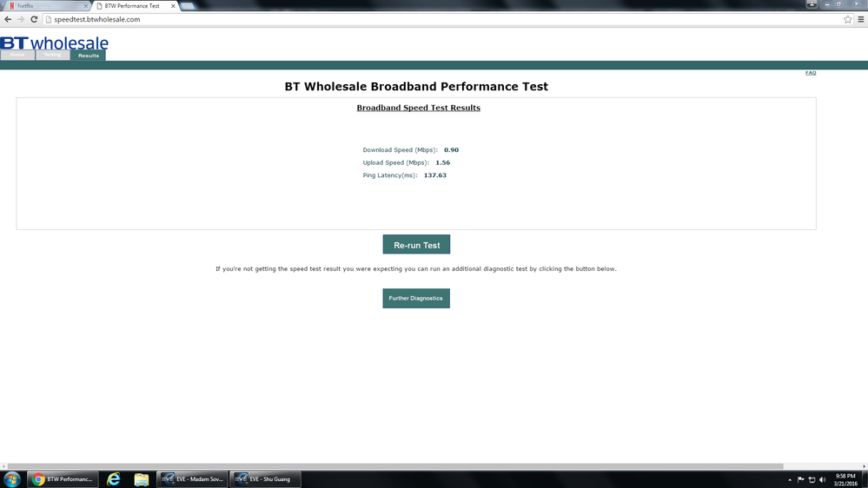Click the Chrome user profile button
The image size is (868, 488).
click(x=811, y=3)
